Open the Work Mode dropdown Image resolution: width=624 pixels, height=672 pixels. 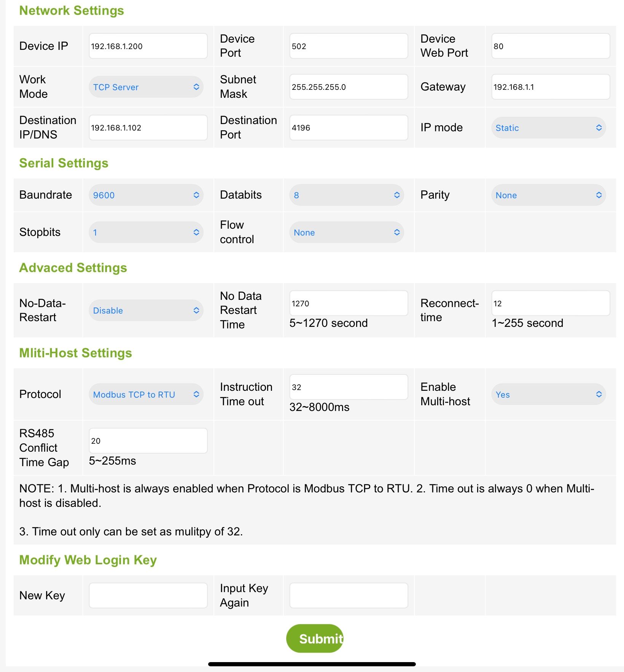tap(146, 87)
